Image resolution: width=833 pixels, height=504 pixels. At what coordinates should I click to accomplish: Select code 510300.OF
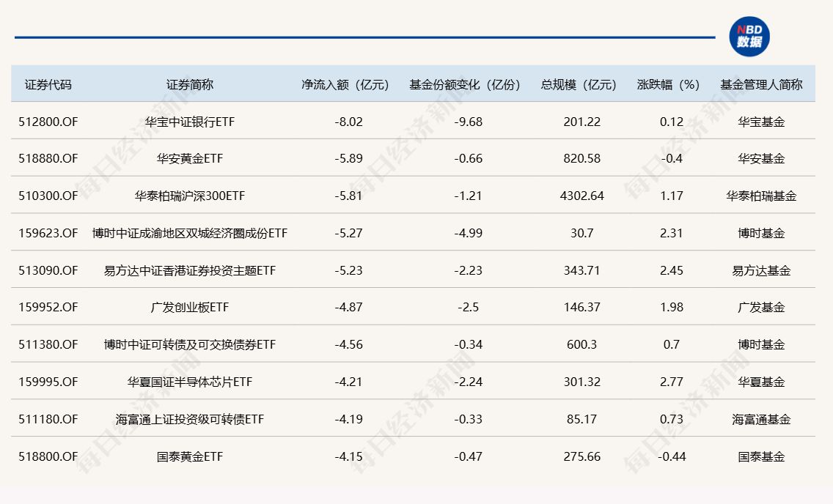coord(48,196)
